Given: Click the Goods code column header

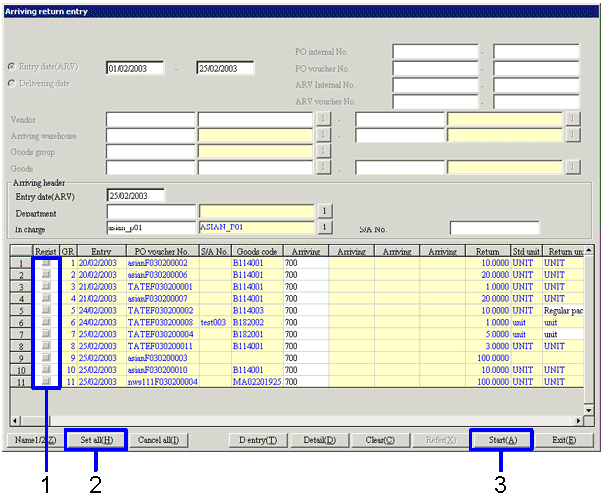Looking at the screenshot, I should [x=257, y=251].
